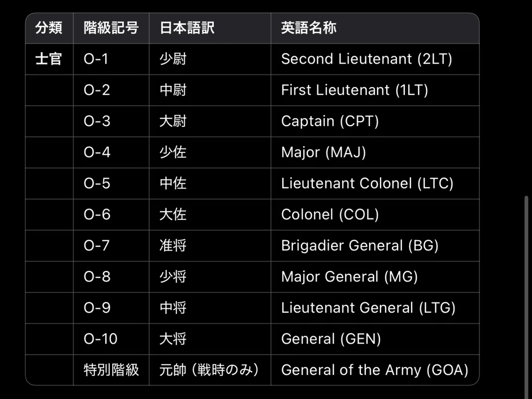
Task: Click the 英語名称 column header
Action: [x=375, y=28]
